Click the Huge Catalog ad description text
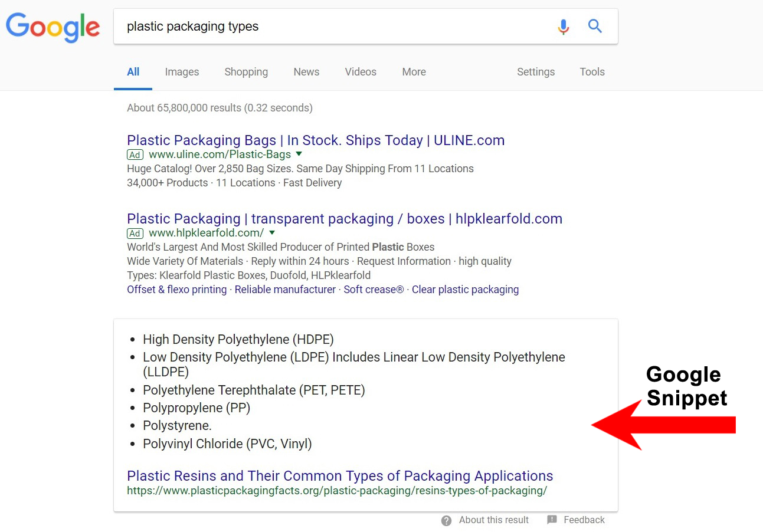This screenshot has width=763, height=532. click(300, 169)
